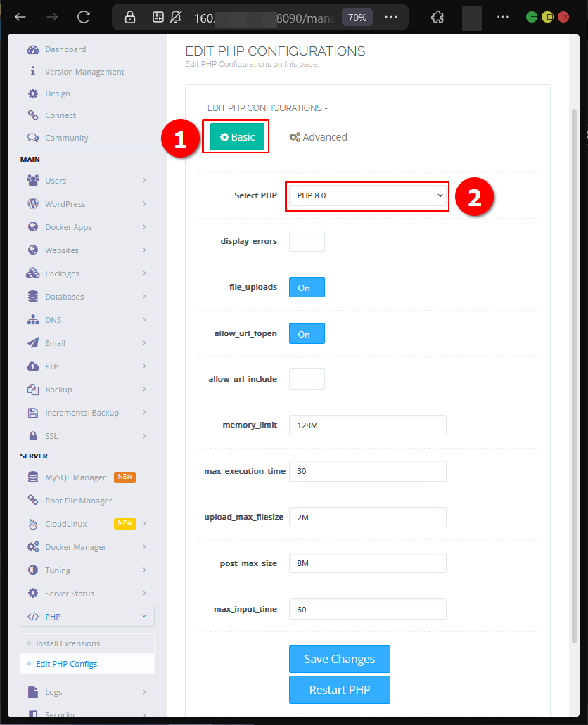
Task: Open the browser extensions puzzle icon
Action: [437, 18]
